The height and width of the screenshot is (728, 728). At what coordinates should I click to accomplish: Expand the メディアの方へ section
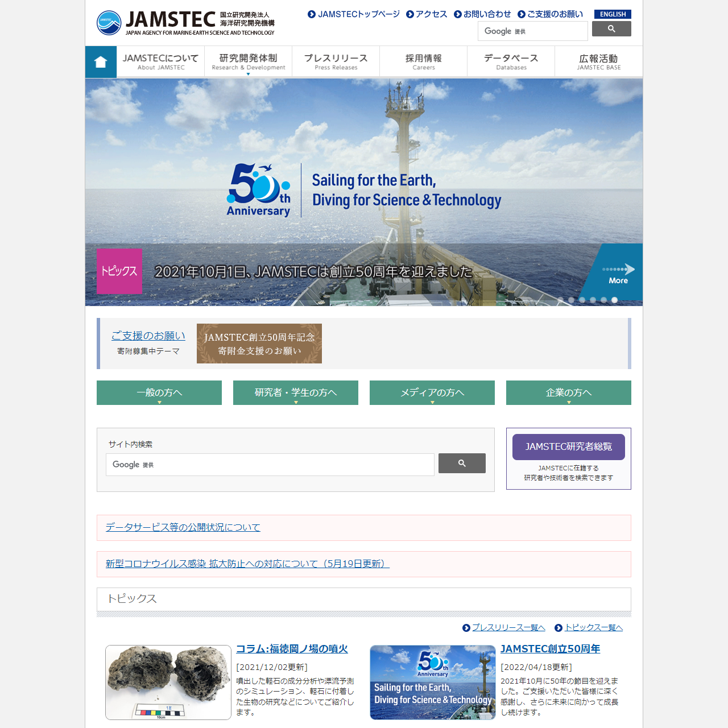click(432, 392)
